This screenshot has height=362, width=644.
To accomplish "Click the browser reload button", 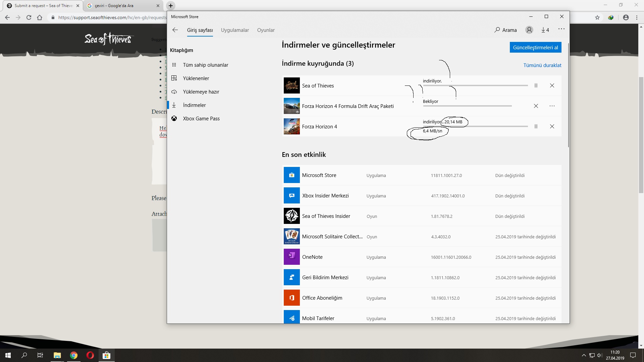I will [x=29, y=17].
